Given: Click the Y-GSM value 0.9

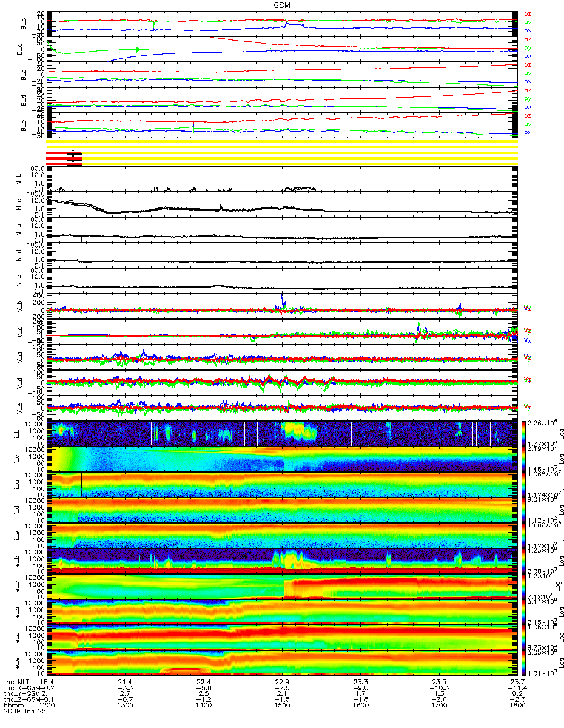Looking at the screenshot, I should (517, 693).
